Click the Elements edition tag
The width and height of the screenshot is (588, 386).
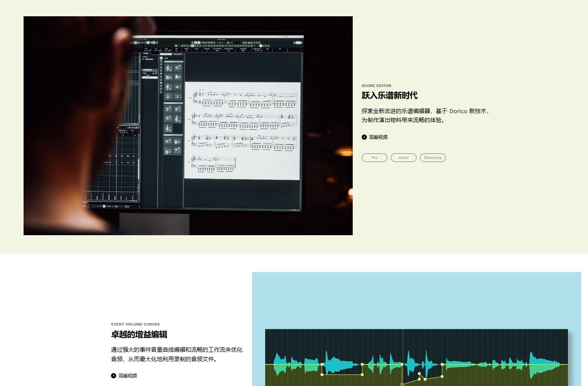(432, 158)
